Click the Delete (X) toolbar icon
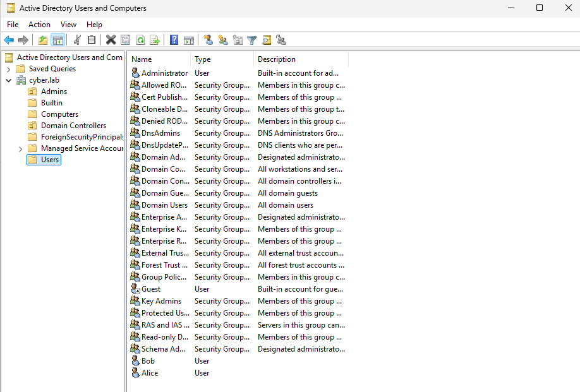Image resolution: width=580 pixels, height=392 pixels. pos(111,40)
